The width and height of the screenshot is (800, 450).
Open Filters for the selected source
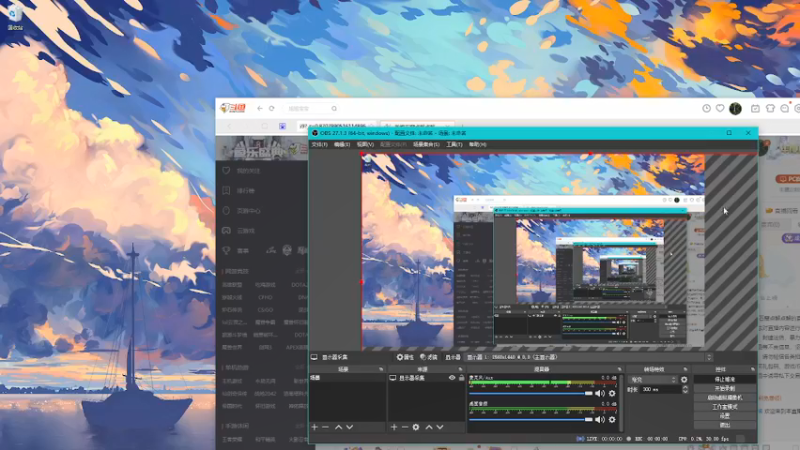[x=429, y=357]
